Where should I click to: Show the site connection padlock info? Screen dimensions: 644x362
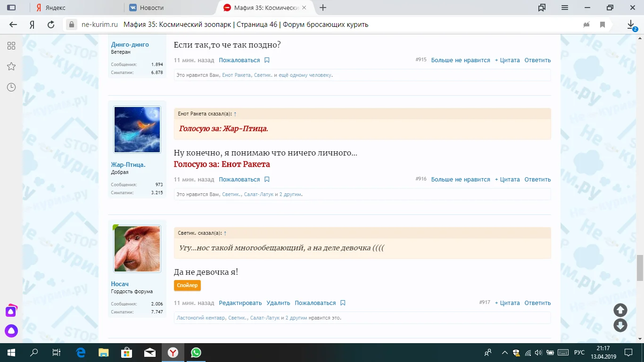(72, 25)
